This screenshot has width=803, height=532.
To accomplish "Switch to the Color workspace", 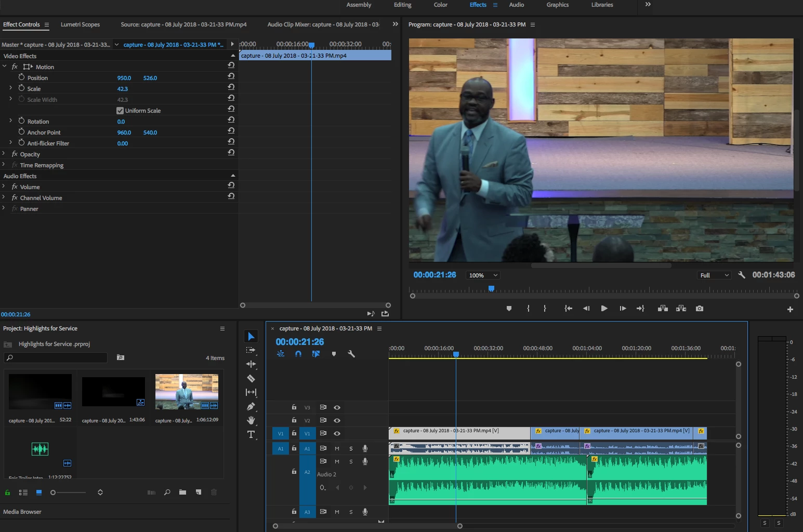I will (x=440, y=5).
